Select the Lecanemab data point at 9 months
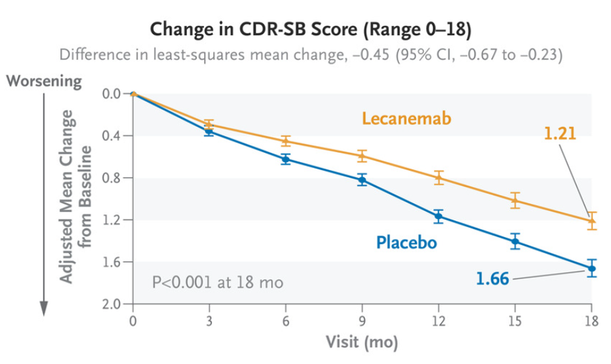The width and height of the screenshot is (611, 364). click(x=362, y=156)
